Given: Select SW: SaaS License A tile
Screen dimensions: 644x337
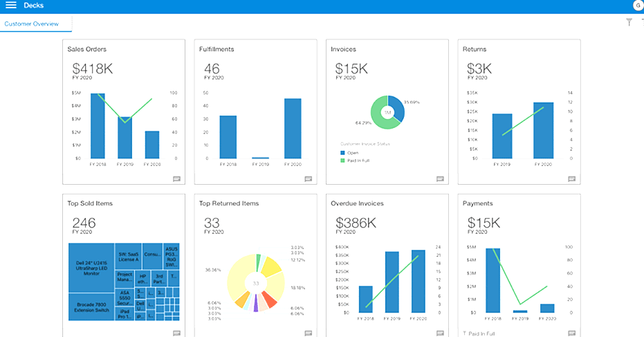Looking at the screenshot, I should [129, 257].
